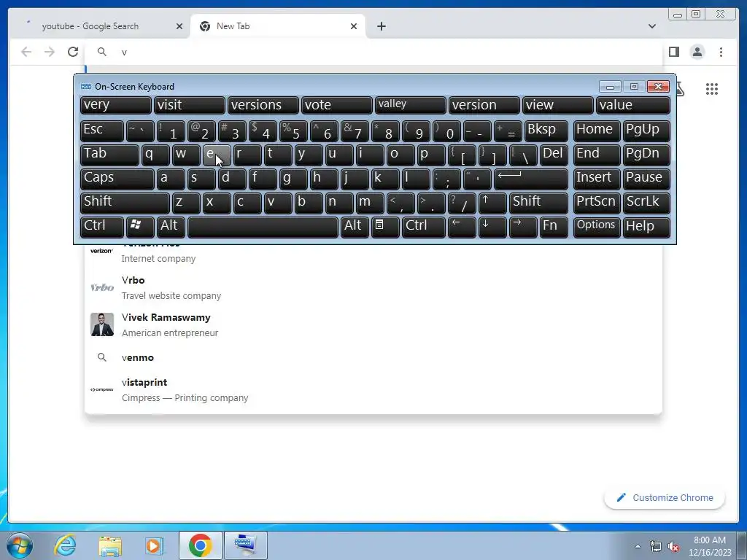
Task: Click the Del key
Action: pyautogui.click(x=554, y=155)
